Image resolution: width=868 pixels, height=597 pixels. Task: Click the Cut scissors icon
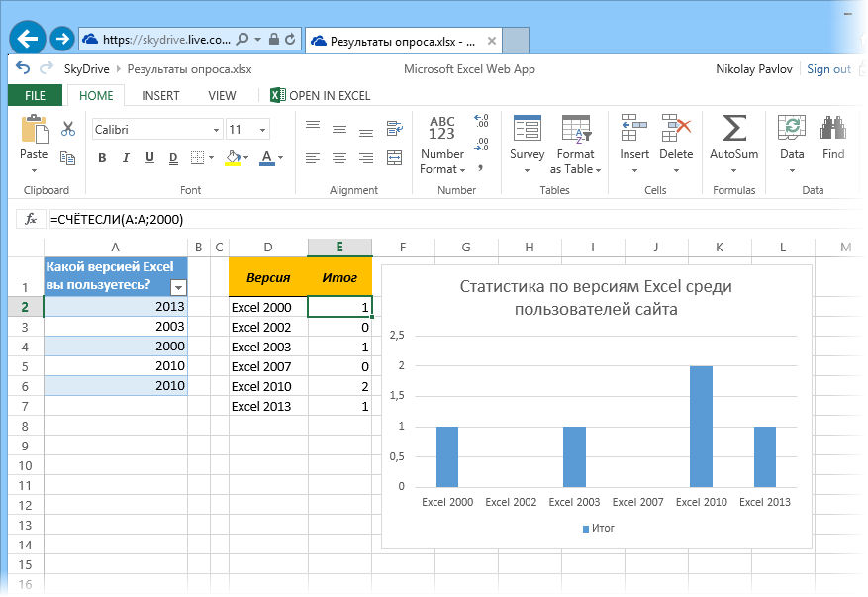[68, 129]
